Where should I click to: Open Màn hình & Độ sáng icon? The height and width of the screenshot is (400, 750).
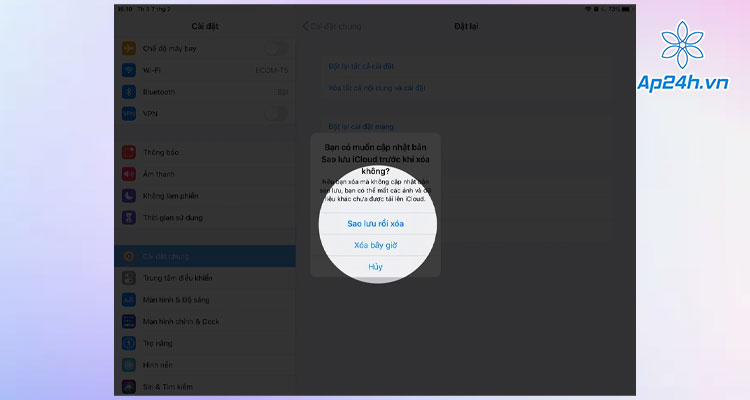click(129, 300)
